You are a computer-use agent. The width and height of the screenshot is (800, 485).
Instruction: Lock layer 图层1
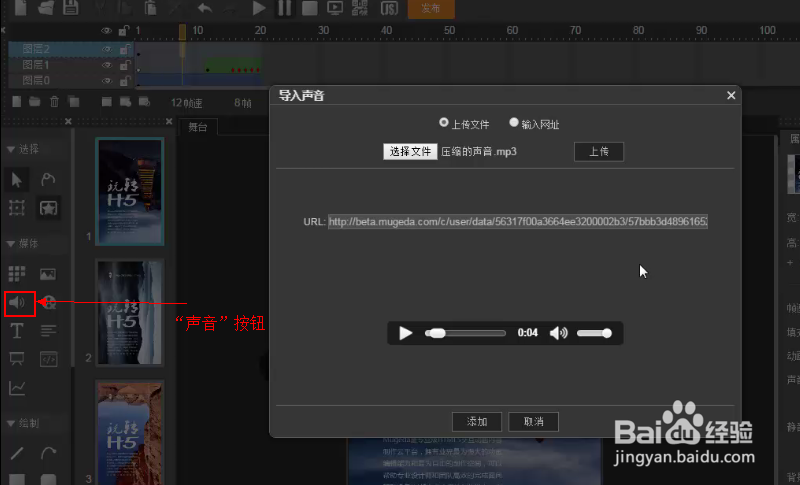124,65
